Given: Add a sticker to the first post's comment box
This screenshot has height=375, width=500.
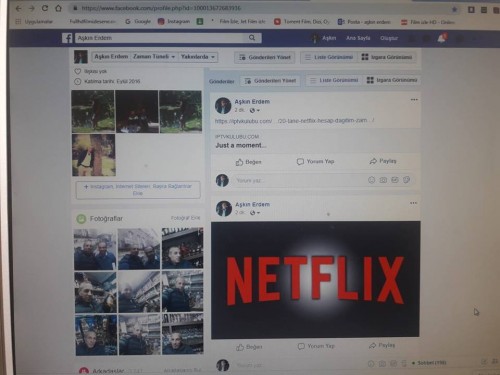Looking at the screenshot, I should pyautogui.click(x=406, y=180).
